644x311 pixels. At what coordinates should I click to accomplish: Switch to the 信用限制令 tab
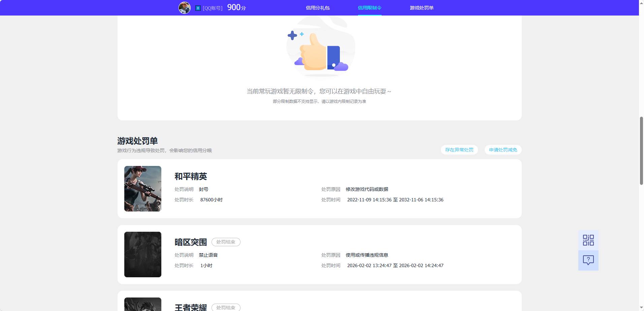[369, 8]
